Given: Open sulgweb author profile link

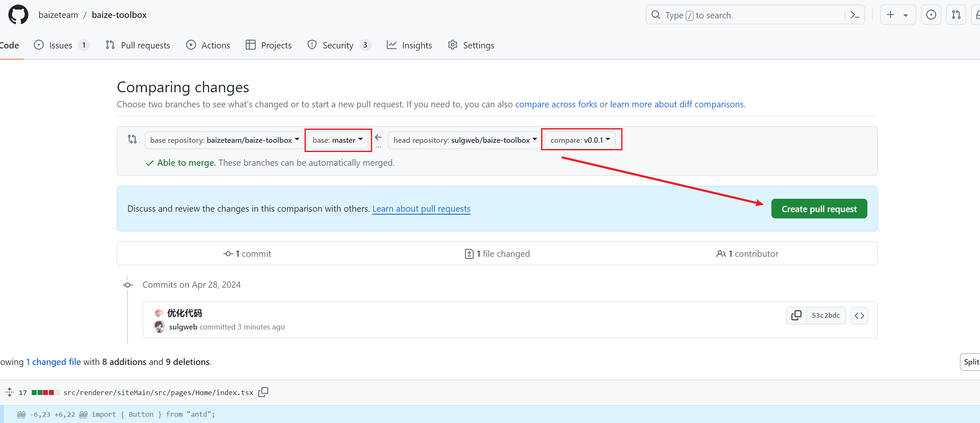Looking at the screenshot, I should pyautogui.click(x=183, y=327).
